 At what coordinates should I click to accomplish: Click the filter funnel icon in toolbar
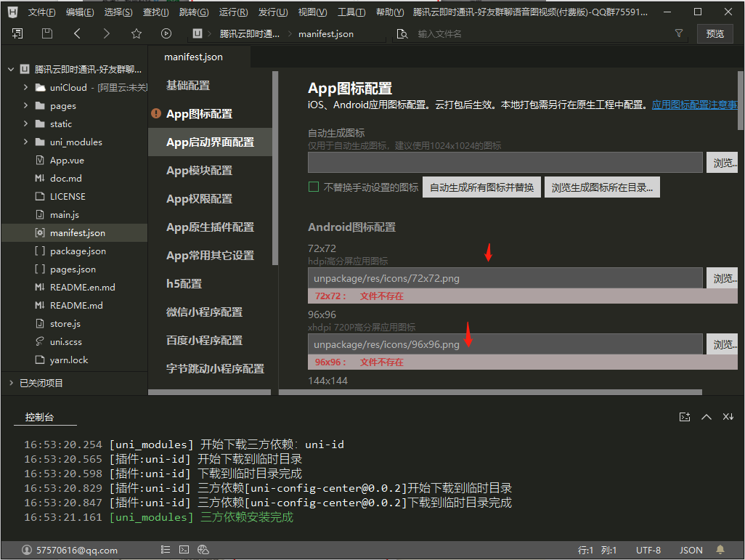(x=678, y=33)
